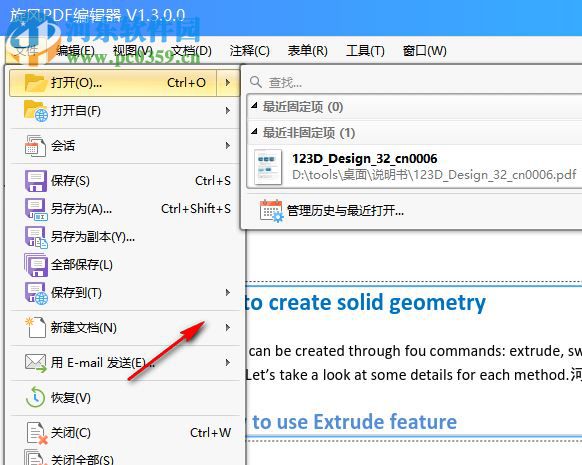Click the manage history calendar gear icon
Viewport: 582px width, 465px height.
click(271, 211)
